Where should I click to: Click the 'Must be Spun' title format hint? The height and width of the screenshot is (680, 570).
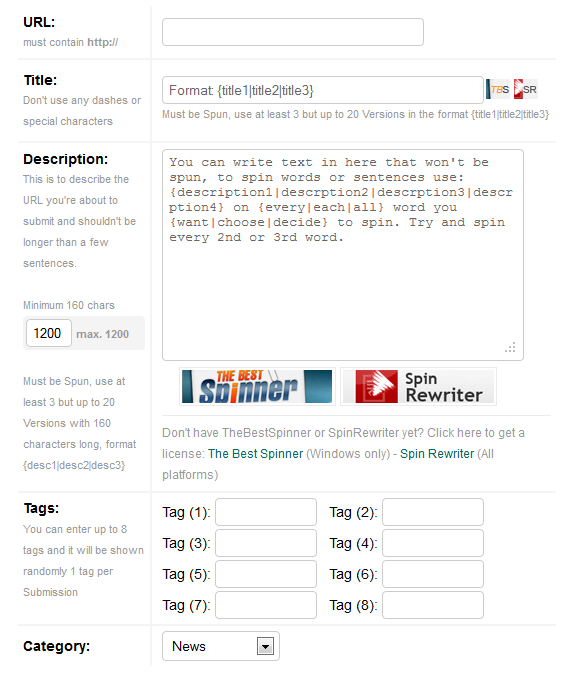(355, 114)
